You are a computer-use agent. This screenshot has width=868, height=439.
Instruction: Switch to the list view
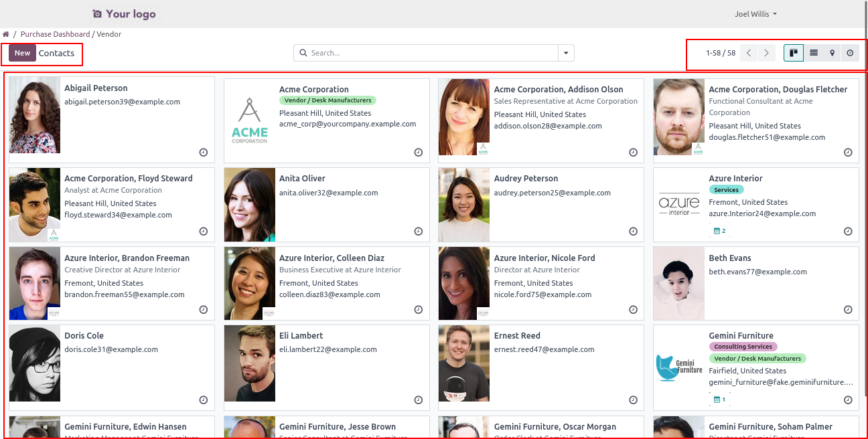[x=813, y=53]
